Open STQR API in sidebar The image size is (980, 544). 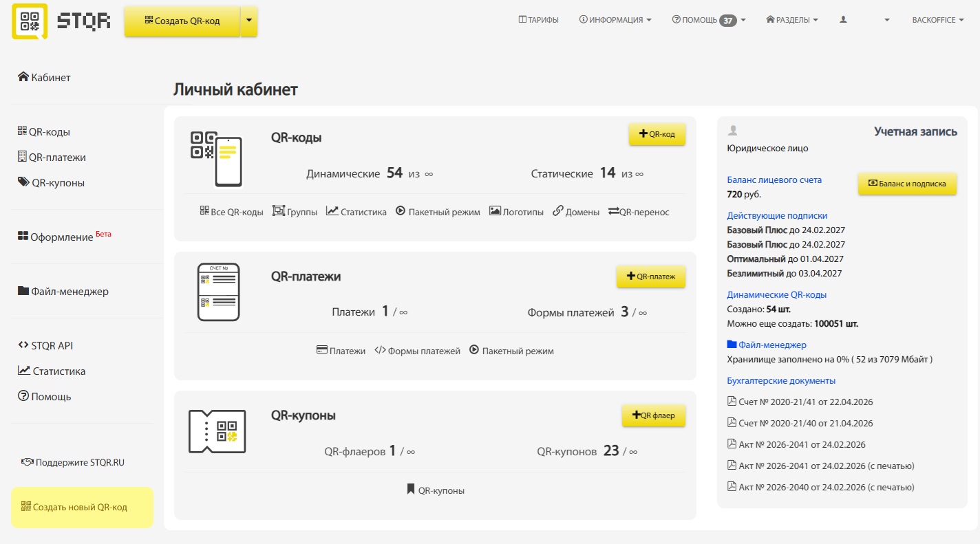45,346
